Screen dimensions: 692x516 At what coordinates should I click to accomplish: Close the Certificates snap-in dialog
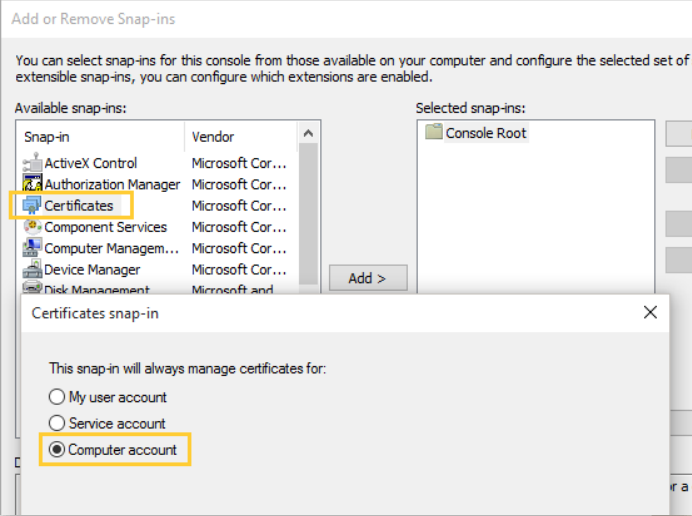pyautogui.click(x=650, y=313)
